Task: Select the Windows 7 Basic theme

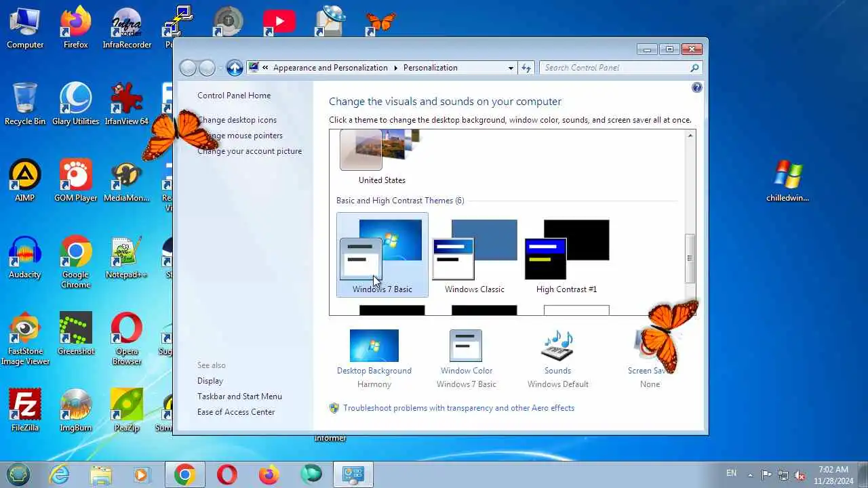Action: 382,255
